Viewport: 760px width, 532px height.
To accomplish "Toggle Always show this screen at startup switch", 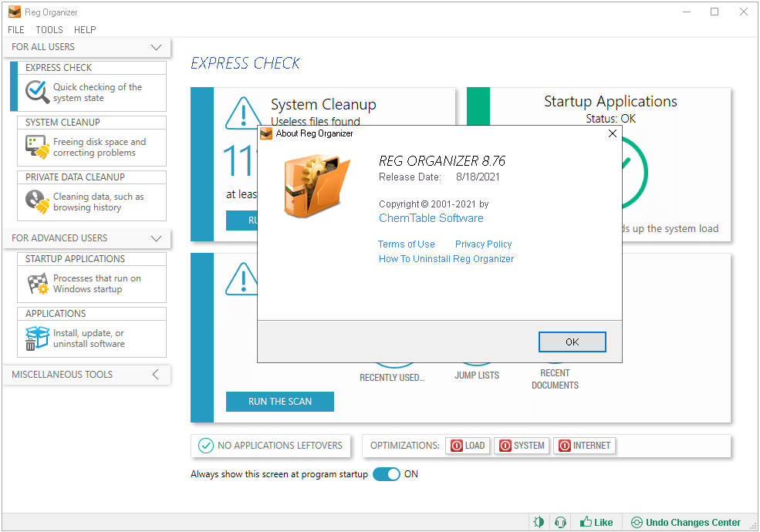I will pyautogui.click(x=387, y=474).
